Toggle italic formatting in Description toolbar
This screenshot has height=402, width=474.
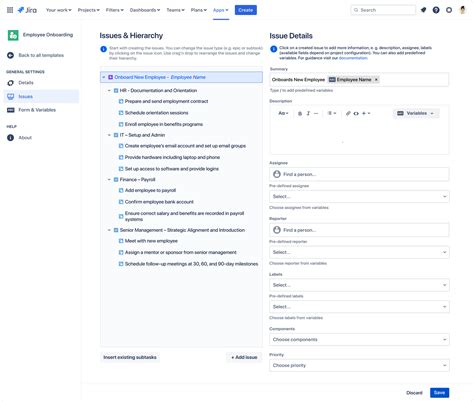point(308,113)
